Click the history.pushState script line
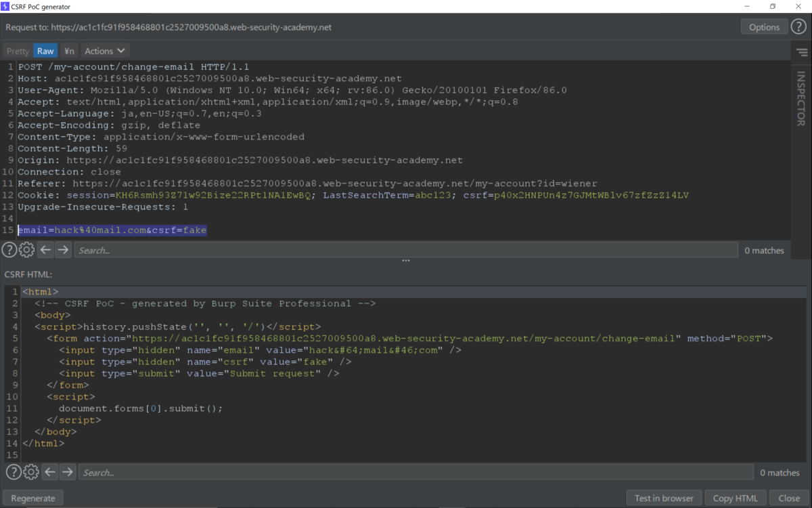 pos(178,326)
